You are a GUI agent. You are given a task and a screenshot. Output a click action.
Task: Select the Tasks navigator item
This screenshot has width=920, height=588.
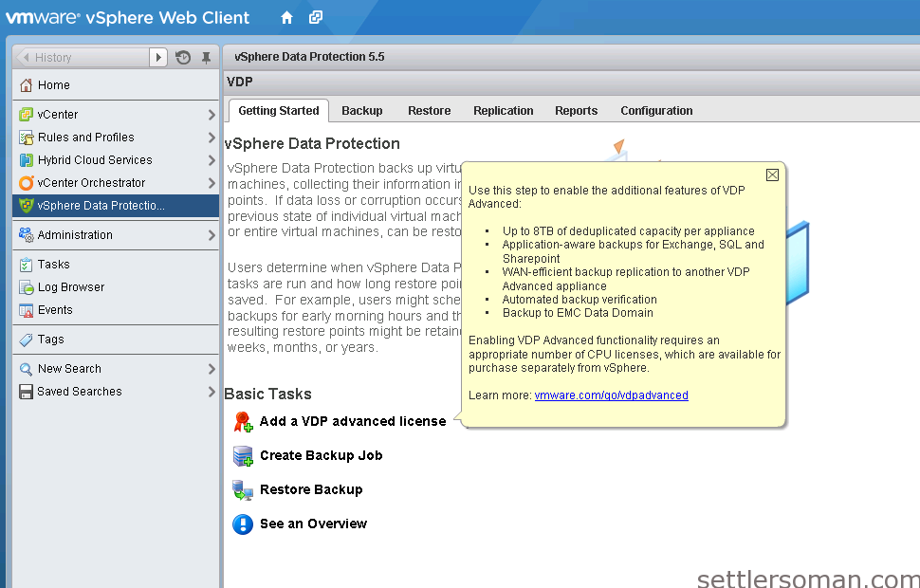click(x=116, y=265)
